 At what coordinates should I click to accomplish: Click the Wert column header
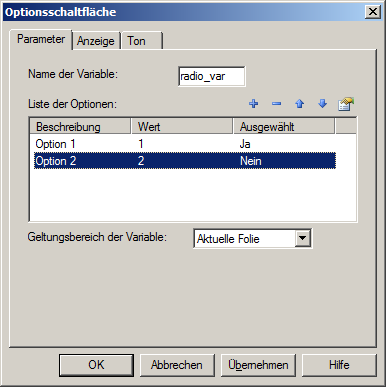pos(182,127)
